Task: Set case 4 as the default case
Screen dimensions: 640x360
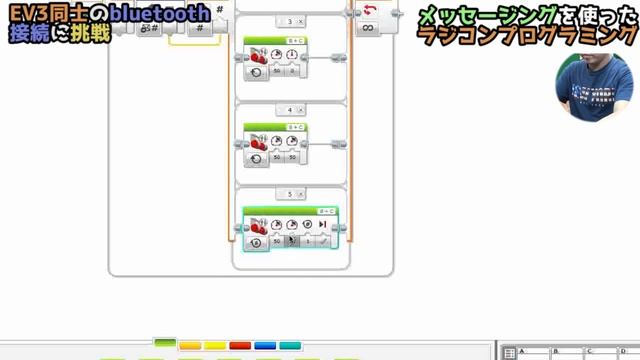Action: point(280,110)
